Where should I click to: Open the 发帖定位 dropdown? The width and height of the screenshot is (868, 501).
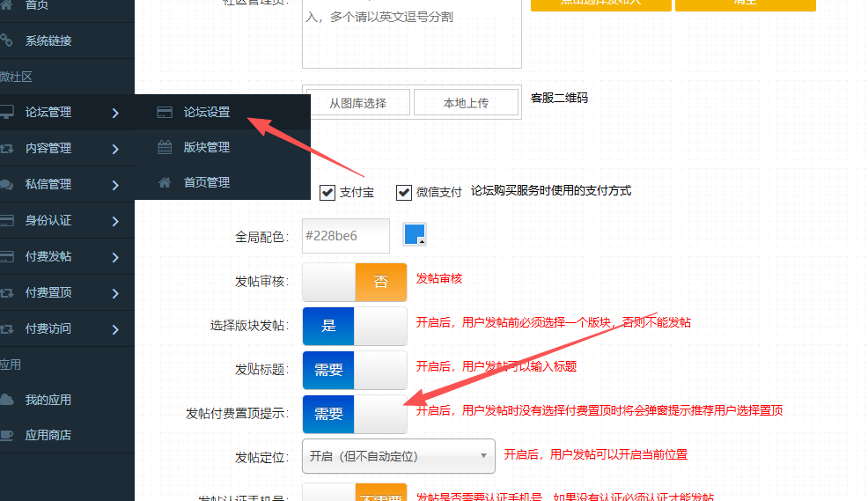pyautogui.click(x=398, y=456)
